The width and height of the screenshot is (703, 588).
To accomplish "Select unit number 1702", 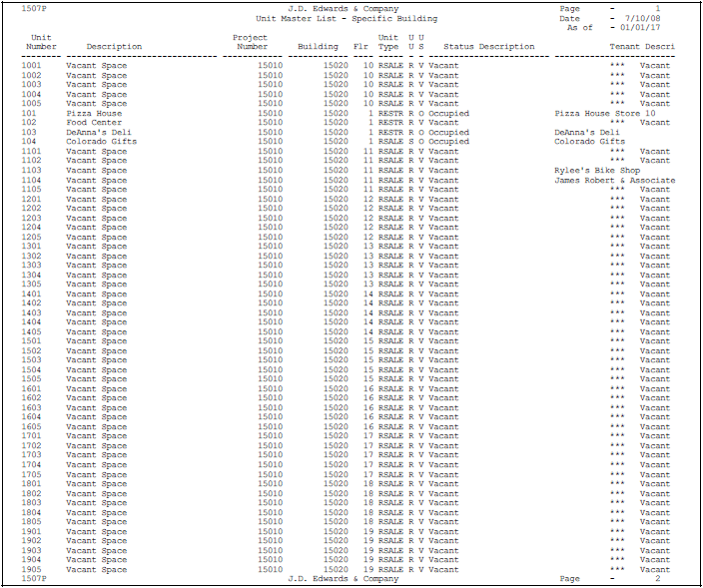I will coord(31,446).
